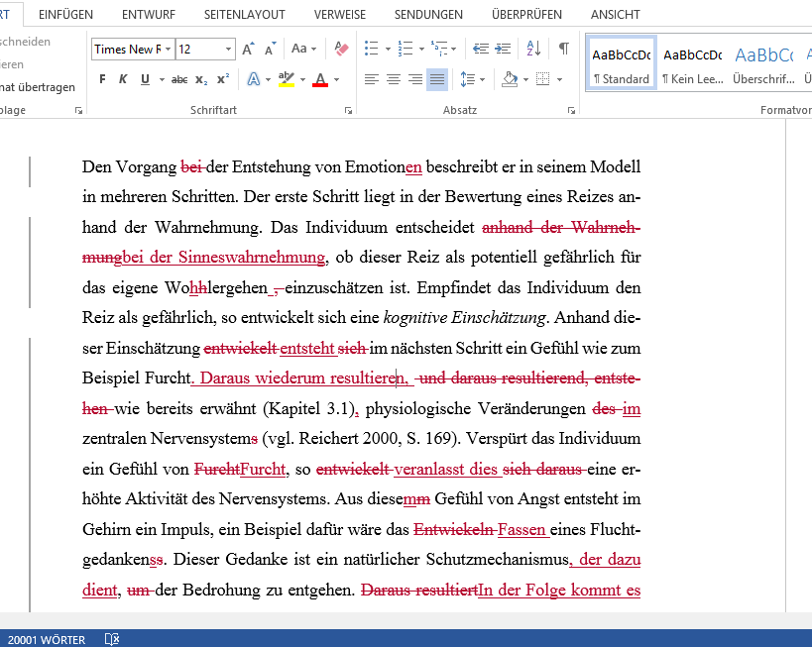Increase font size with the grow button
This screenshot has height=647, width=812.
point(249,49)
